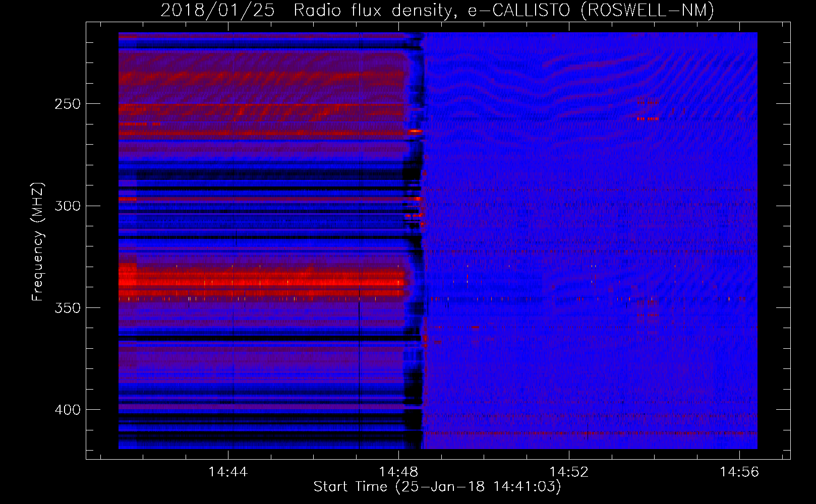Click the 400 frequency tick label

click(68, 410)
